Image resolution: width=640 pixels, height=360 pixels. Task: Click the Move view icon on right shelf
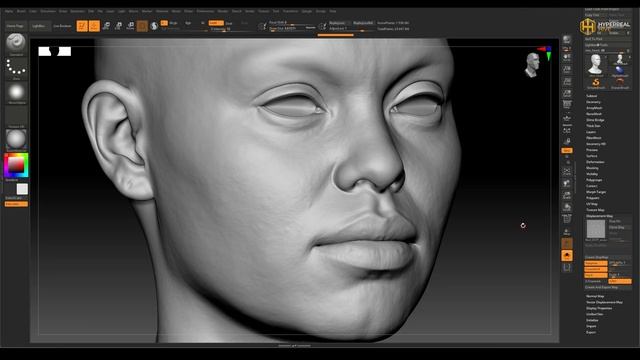coord(567,183)
